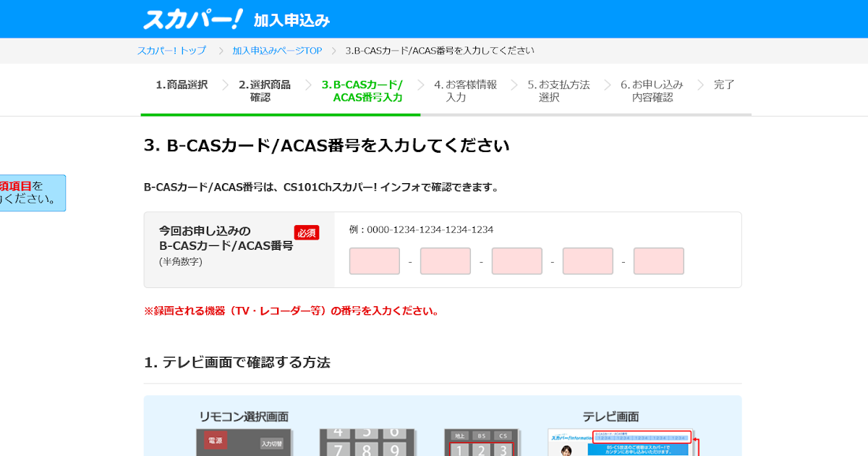
Task: Click the red 必須 badge
Action: [x=307, y=232]
